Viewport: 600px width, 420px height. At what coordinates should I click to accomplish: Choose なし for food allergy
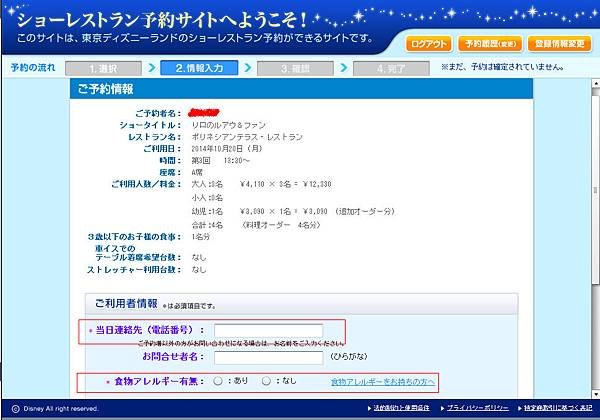pyautogui.click(x=266, y=381)
